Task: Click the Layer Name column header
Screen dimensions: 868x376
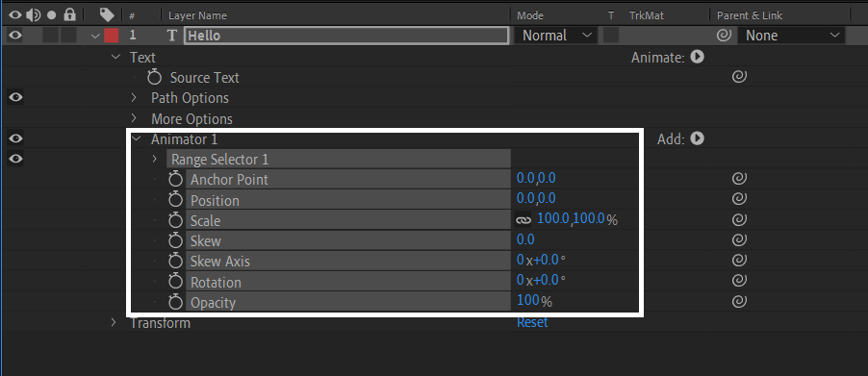Action: point(197,15)
